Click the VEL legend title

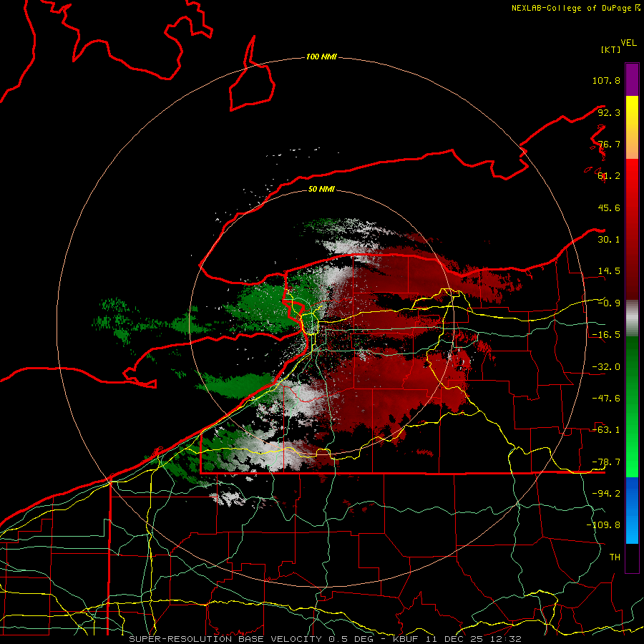[629, 43]
